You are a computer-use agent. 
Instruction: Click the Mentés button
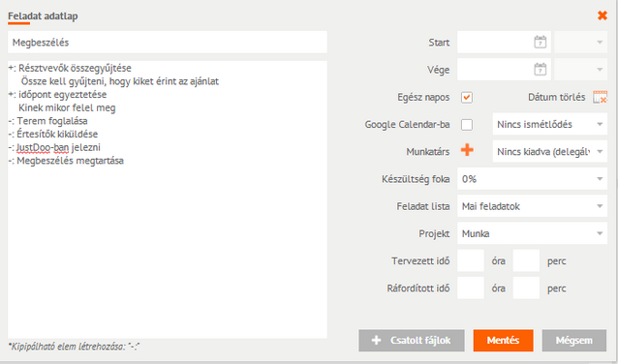click(x=504, y=341)
